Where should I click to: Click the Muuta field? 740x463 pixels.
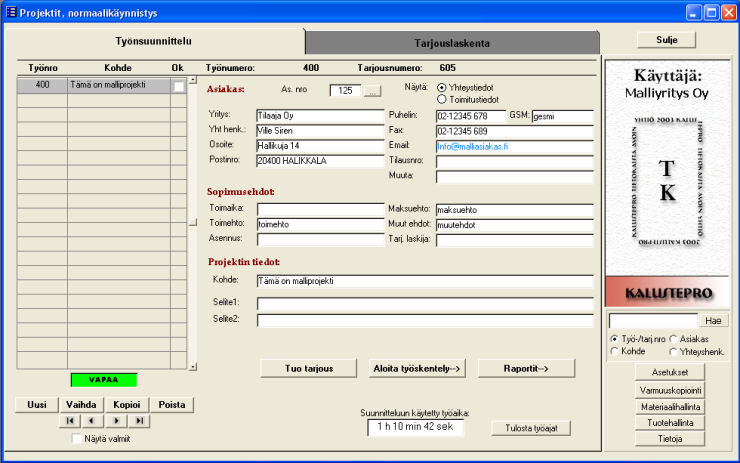(x=514, y=177)
